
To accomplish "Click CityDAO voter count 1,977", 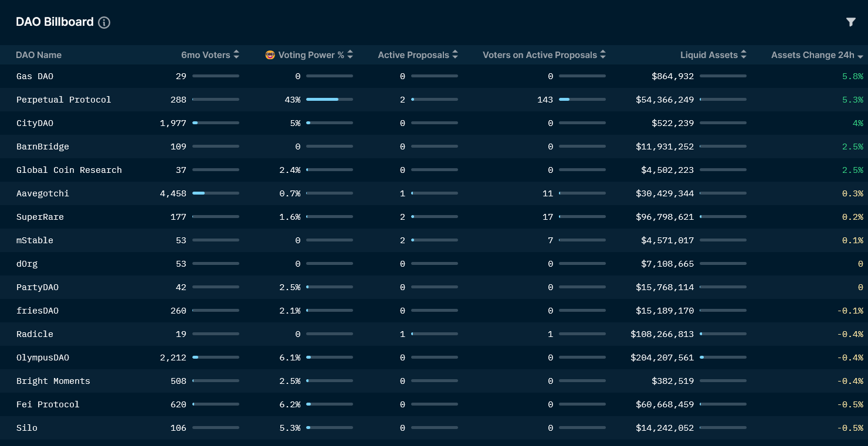I will coord(173,123).
